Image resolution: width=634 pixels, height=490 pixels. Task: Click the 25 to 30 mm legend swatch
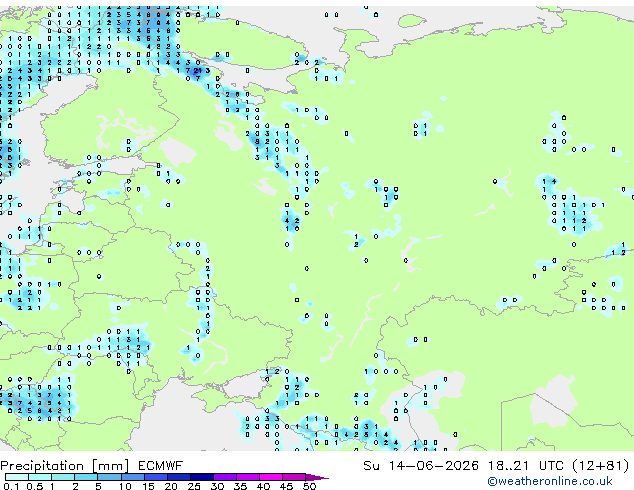(201, 477)
